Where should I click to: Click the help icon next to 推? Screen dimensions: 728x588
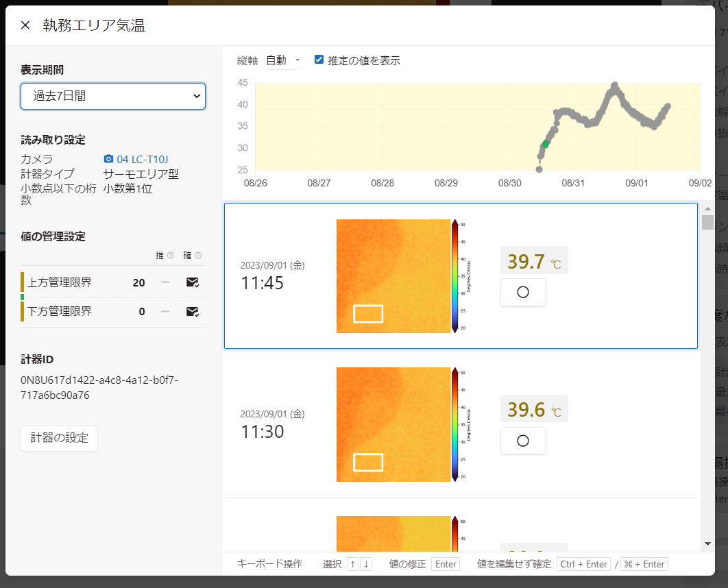click(x=171, y=255)
